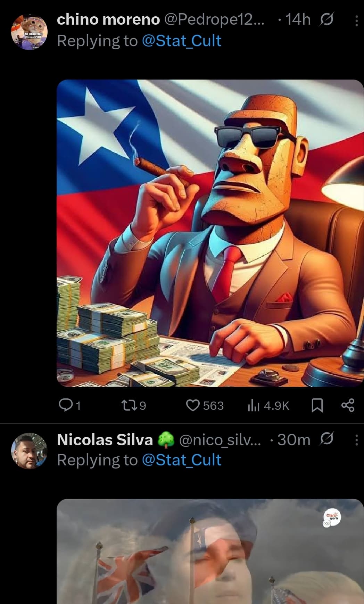
Task: Tap Grok icon beside 30m timestamp
Action: [326, 439]
